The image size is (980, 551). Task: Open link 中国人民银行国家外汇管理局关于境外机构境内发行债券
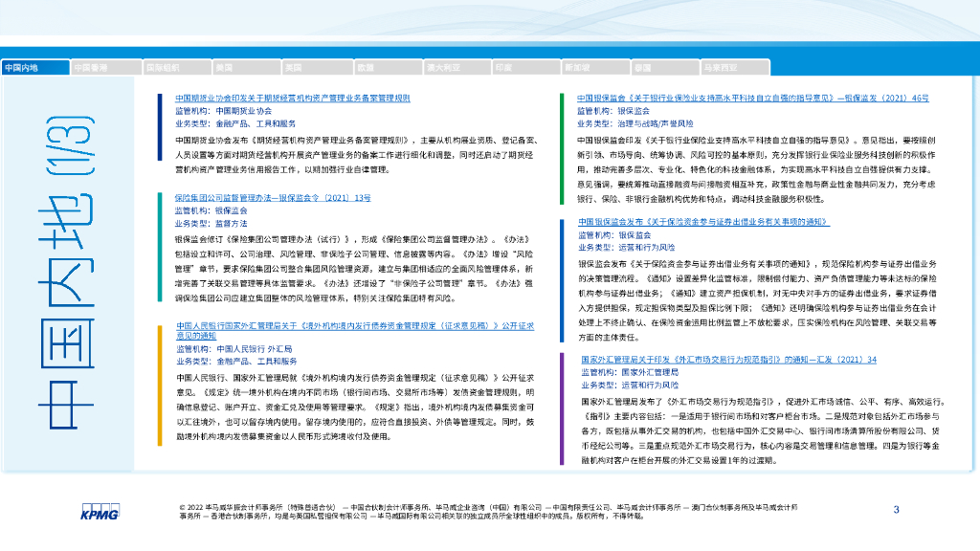coord(355,330)
